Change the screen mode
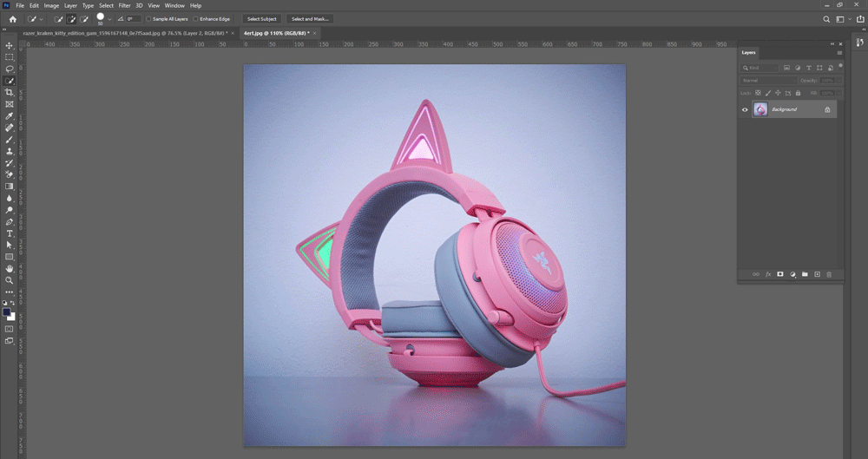Screen dimensions: 868x459 point(10,341)
